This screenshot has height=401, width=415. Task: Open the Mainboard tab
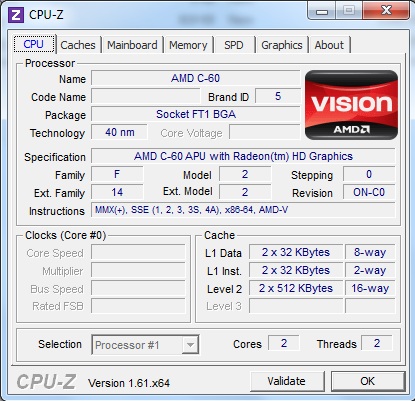tap(132, 45)
